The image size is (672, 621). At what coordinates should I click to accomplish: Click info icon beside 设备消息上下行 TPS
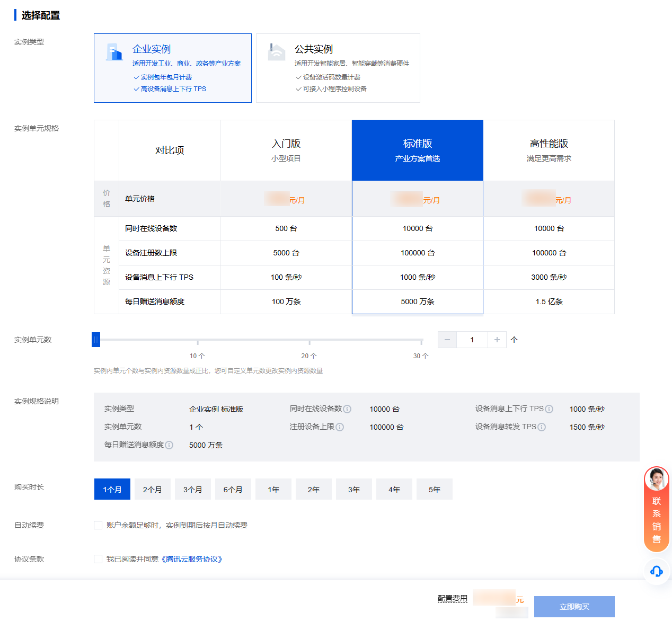549,409
